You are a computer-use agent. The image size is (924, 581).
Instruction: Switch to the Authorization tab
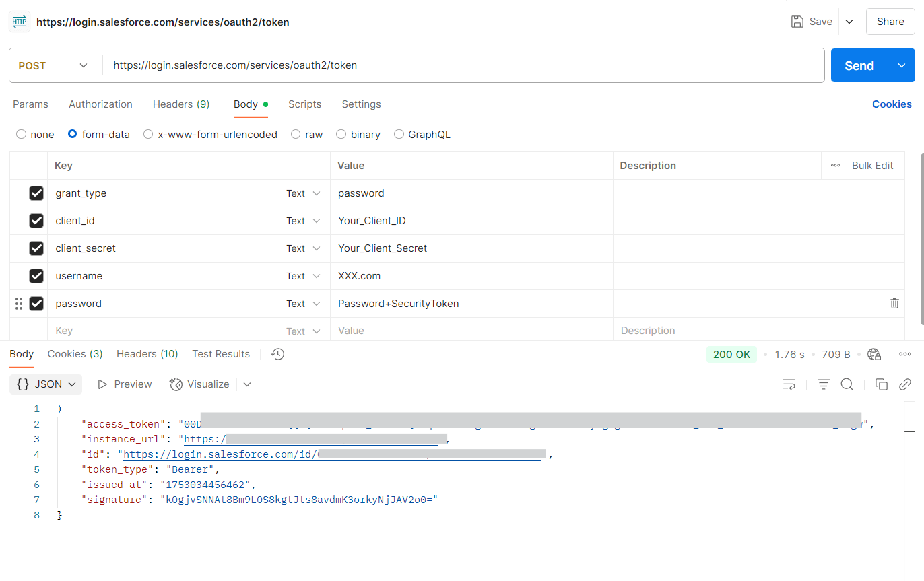tap(100, 104)
